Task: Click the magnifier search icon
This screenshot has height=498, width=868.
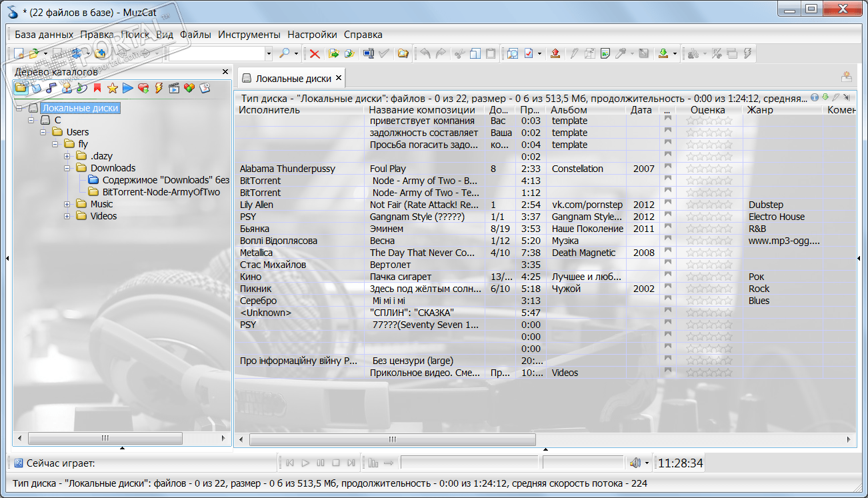Action: pos(285,54)
